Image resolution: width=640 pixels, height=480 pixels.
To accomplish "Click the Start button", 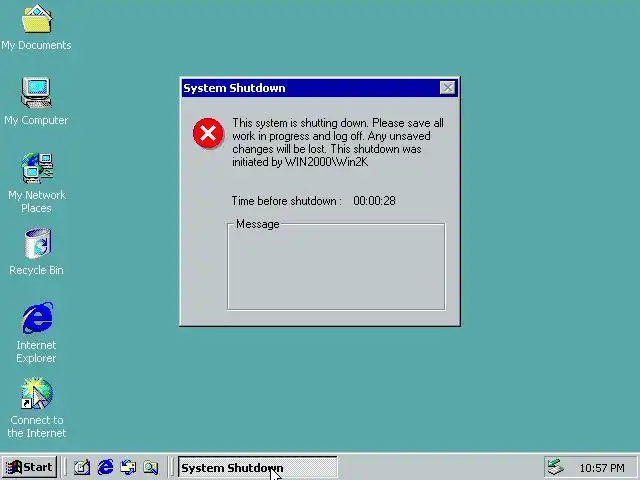I will tap(29, 467).
